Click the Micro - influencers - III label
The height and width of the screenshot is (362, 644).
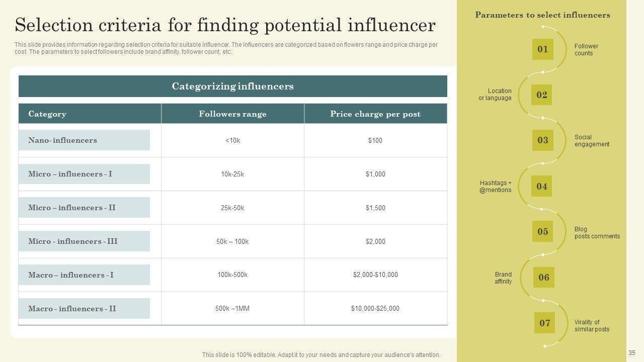84,241
